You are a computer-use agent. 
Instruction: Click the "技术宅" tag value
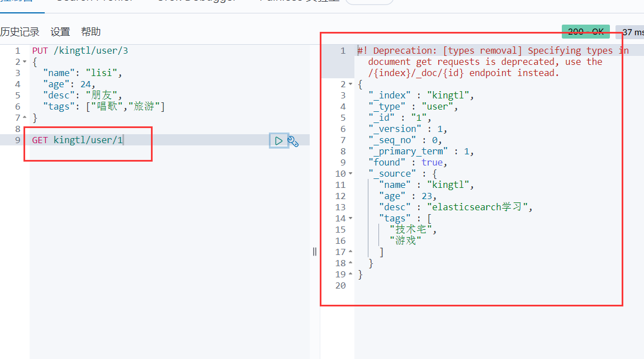(411, 229)
